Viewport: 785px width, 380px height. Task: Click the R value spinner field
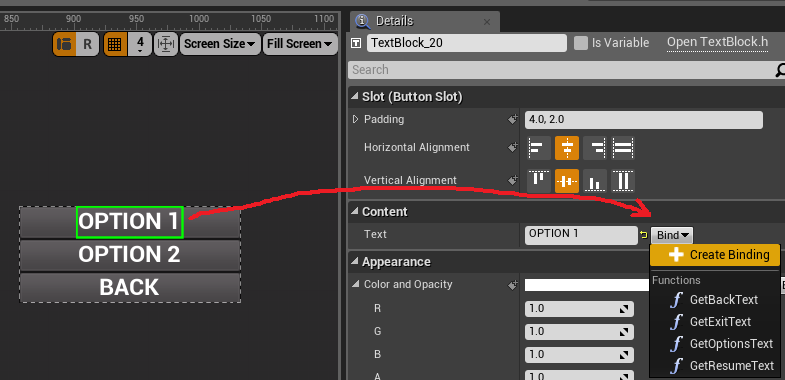(579, 309)
